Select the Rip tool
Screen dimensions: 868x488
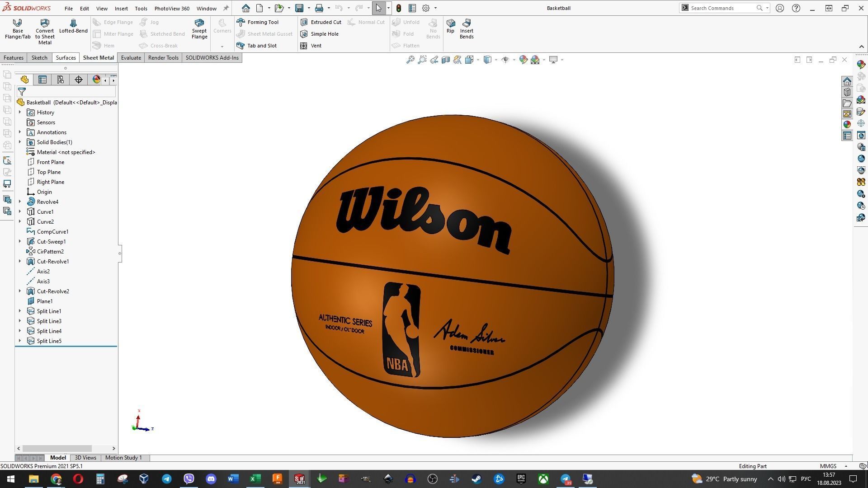point(450,26)
